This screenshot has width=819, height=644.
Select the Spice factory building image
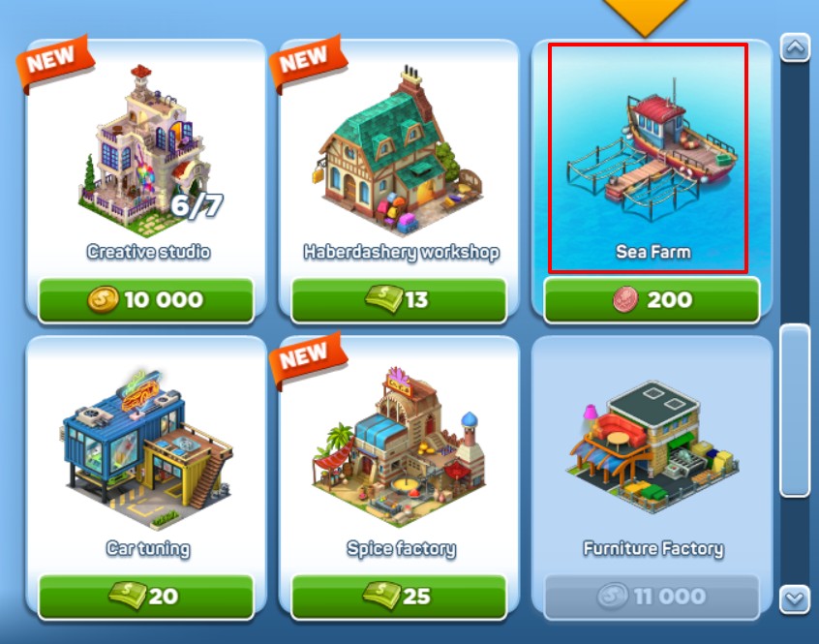[398, 446]
